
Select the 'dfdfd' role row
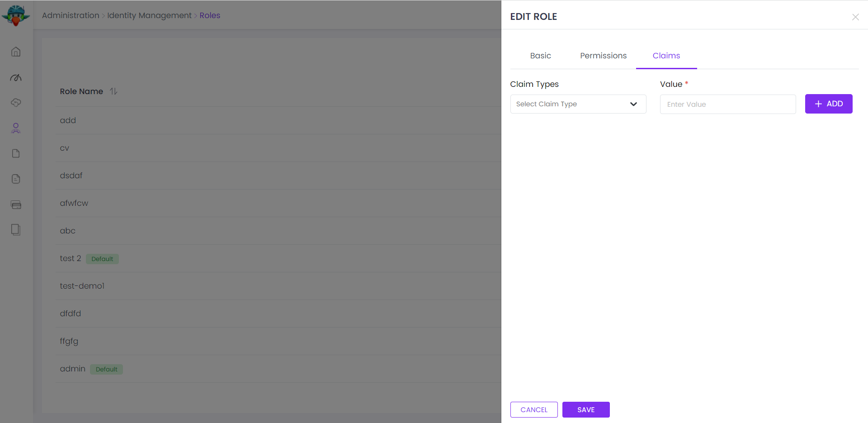pos(278,314)
